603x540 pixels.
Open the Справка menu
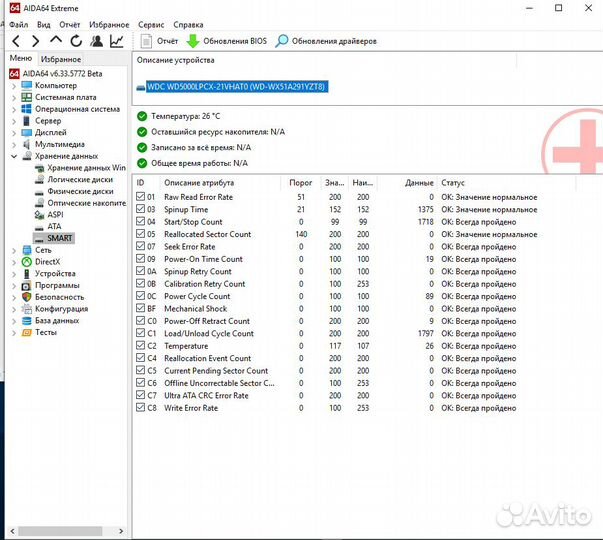pyautogui.click(x=188, y=25)
